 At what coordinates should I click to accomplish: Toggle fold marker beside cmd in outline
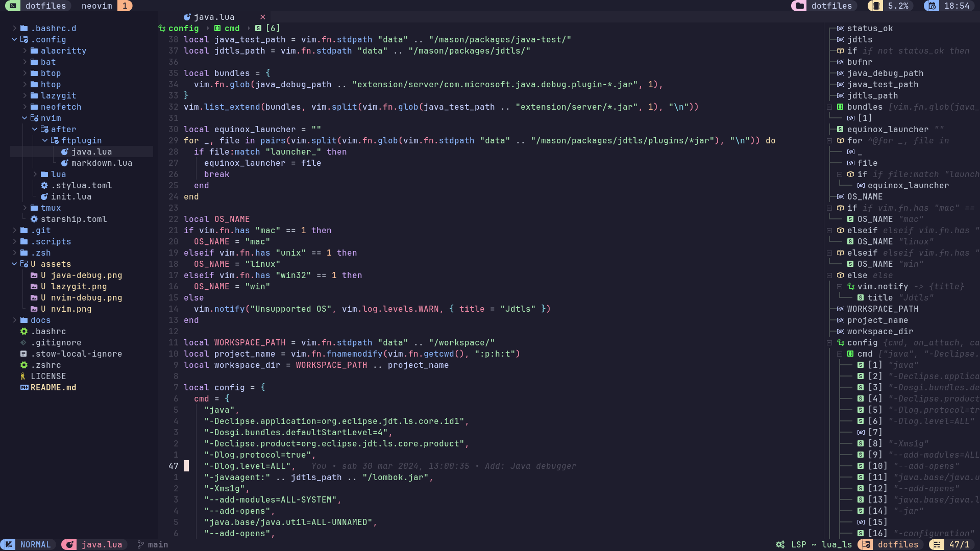pyautogui.click(x=840, y=354)
